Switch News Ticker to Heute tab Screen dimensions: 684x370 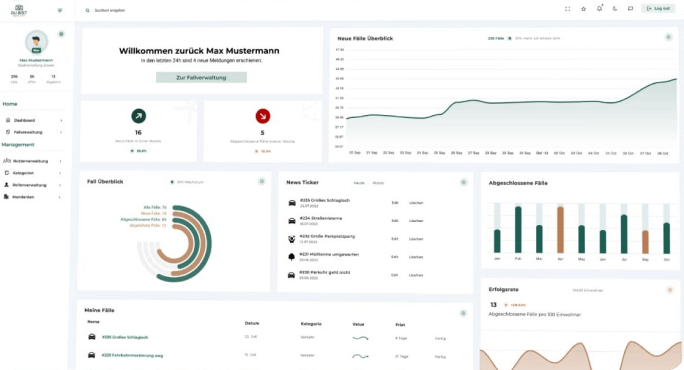[x=359, y=183]
